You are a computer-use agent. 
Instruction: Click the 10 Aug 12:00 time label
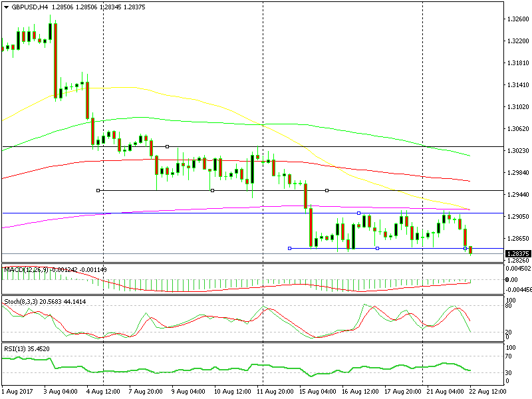(x=232, y=391)
